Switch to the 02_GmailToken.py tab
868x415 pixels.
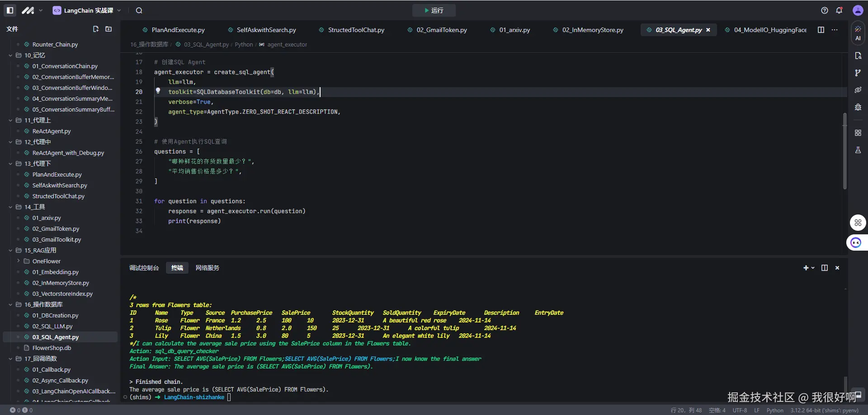click(x=441, y=30)
